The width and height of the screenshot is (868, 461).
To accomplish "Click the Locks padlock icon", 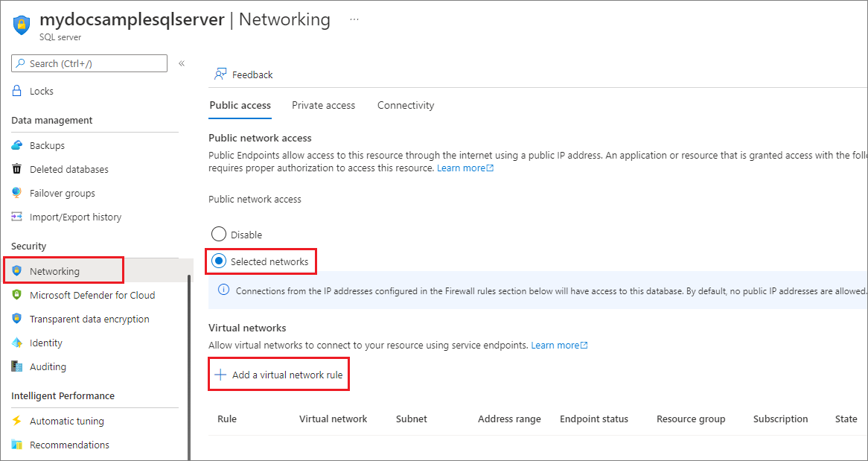I will click(x=17, y=91).
